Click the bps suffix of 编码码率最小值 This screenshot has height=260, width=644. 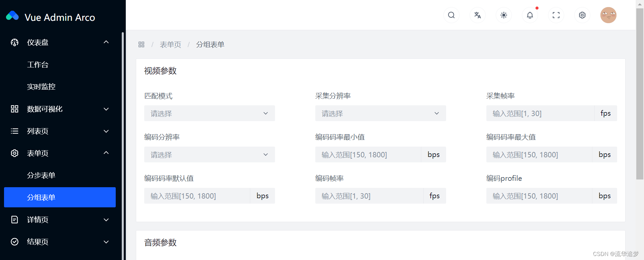[x=434, y=155]
